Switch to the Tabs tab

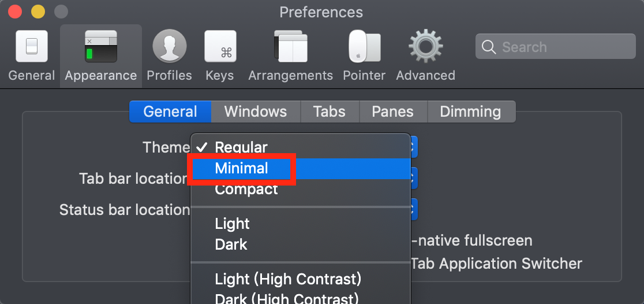coord(330,112)
